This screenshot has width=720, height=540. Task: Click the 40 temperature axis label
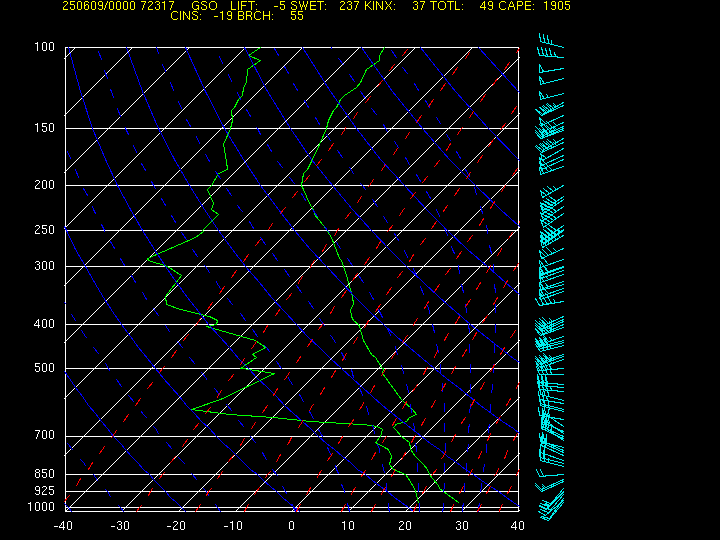(518, 526)
